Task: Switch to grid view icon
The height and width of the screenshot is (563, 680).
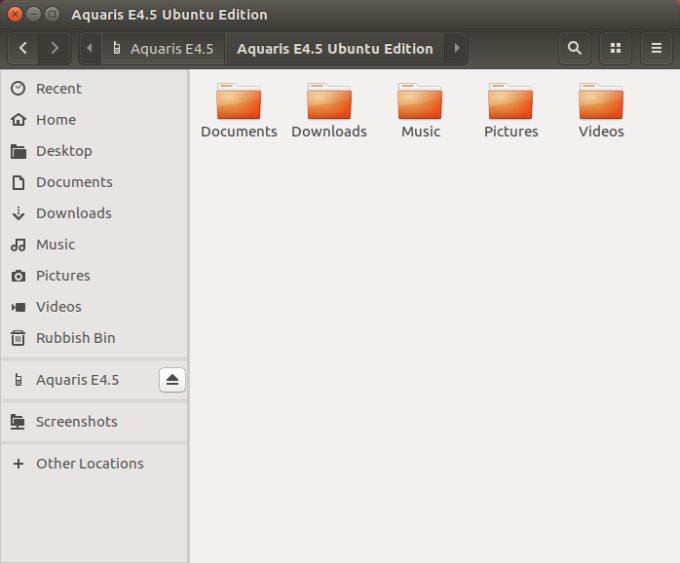Action: pos(615,48)
